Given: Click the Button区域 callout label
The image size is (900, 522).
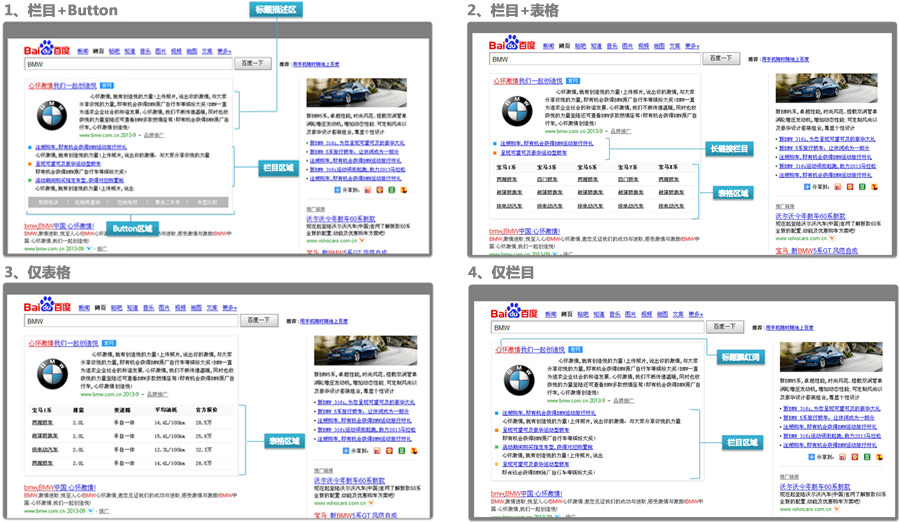Looking at the screenshot, I should (132, 229).
